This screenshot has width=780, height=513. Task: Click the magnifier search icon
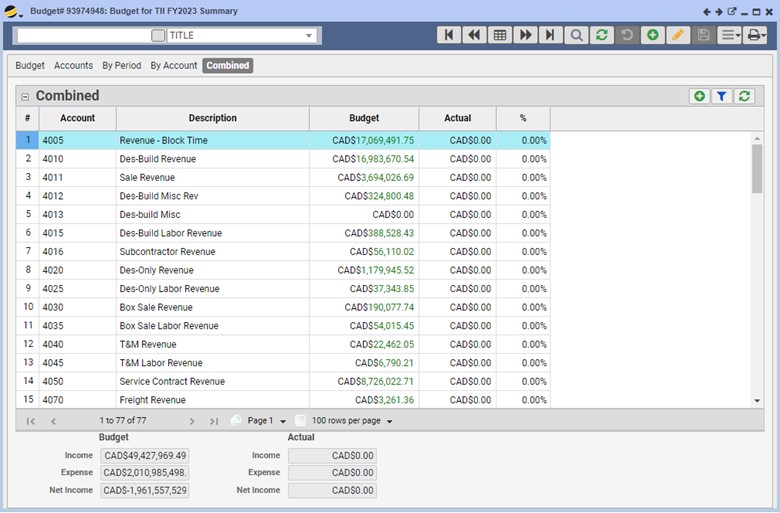coord(576,35)
